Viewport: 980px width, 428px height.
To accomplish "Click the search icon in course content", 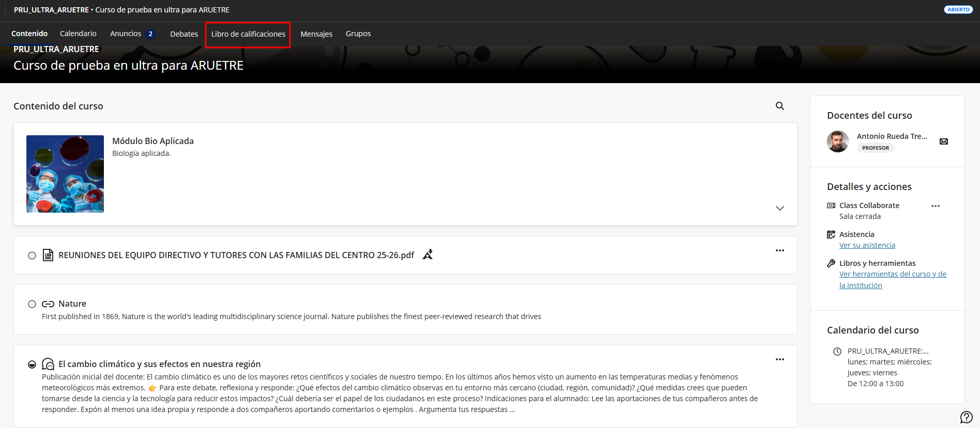I will pyautogui.click(x=780, y=106).
